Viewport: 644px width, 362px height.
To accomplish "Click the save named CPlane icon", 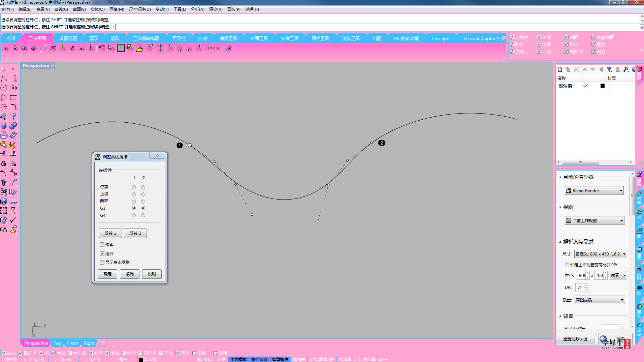I will (130, 48).
